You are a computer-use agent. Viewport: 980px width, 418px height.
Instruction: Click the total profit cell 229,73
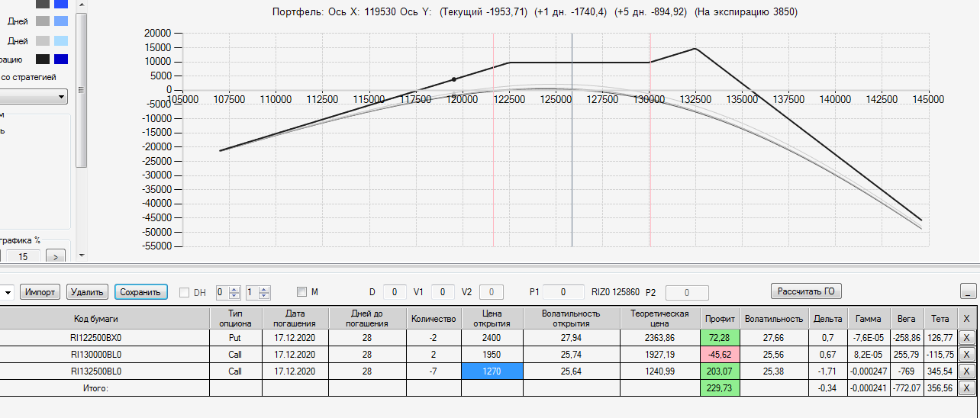(720, 388)
